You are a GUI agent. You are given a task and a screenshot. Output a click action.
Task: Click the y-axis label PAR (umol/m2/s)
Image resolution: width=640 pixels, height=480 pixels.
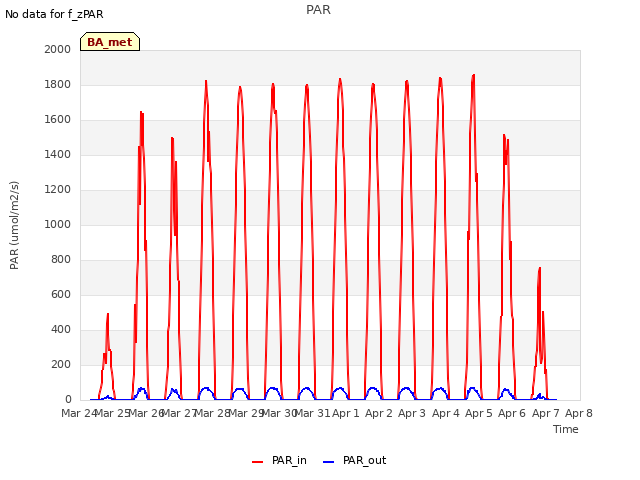pyautogui.click(x=14, y=225)
